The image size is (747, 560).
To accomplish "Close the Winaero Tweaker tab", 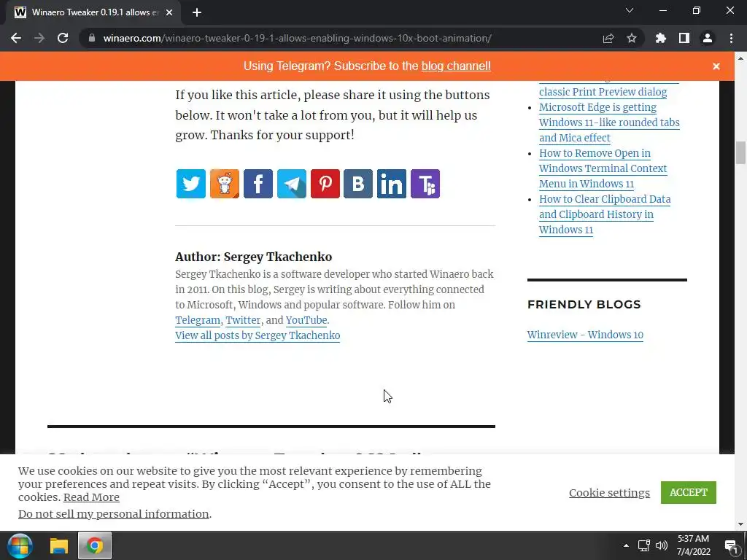I will tap(169, 12).
